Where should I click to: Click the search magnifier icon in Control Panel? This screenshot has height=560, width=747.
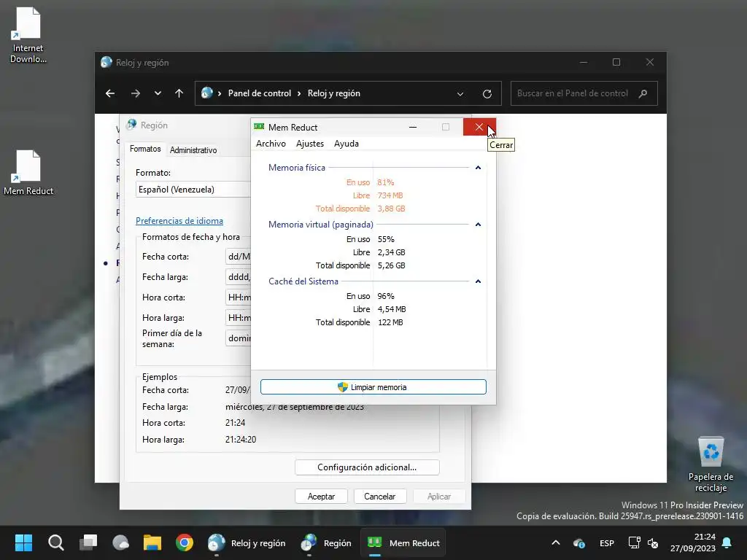point(643,93)
